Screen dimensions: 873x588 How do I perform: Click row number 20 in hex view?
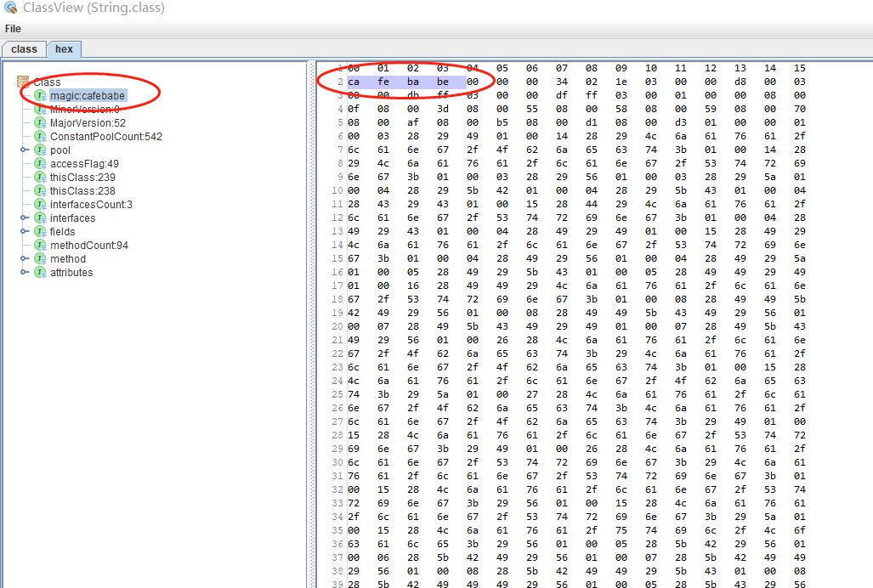pos(337,326)
